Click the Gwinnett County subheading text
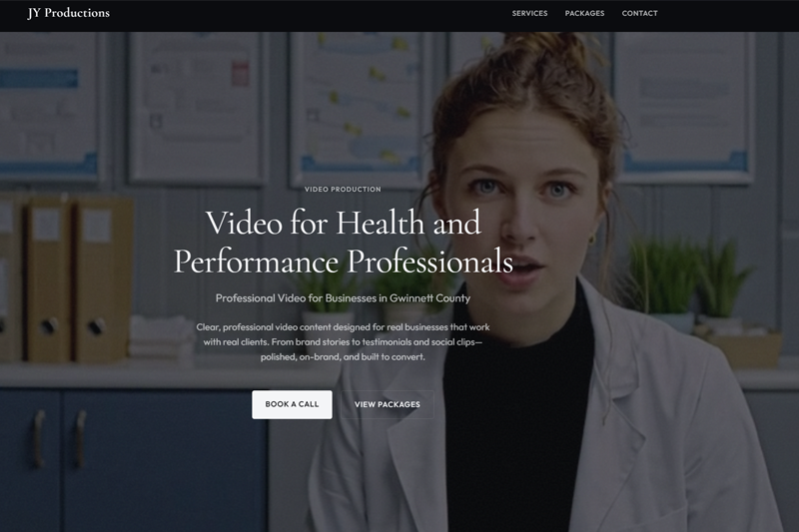The height and width of the screenshot is (532, 799). pyautogui.click(x=343, y=298)
